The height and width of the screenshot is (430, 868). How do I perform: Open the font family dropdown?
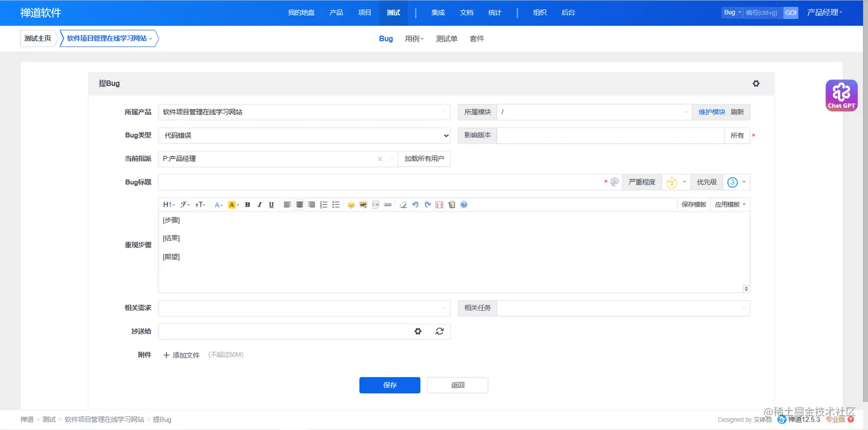click(185, 204)
